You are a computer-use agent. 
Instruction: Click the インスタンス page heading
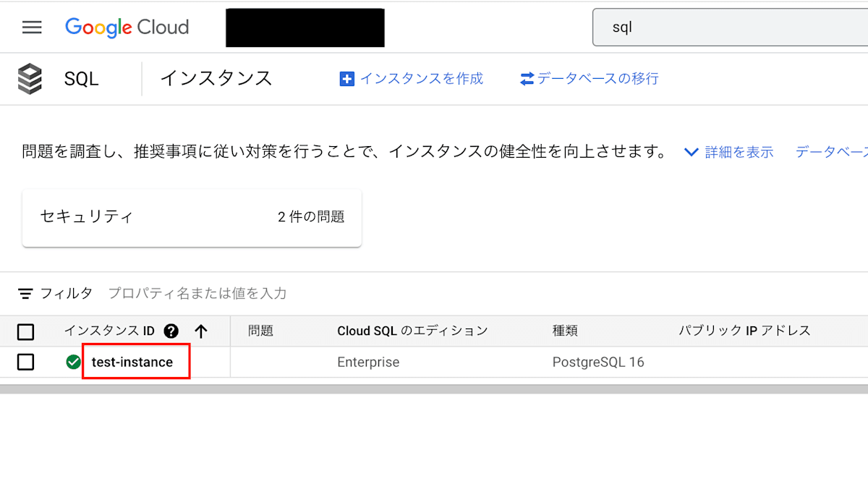point(216,78)
